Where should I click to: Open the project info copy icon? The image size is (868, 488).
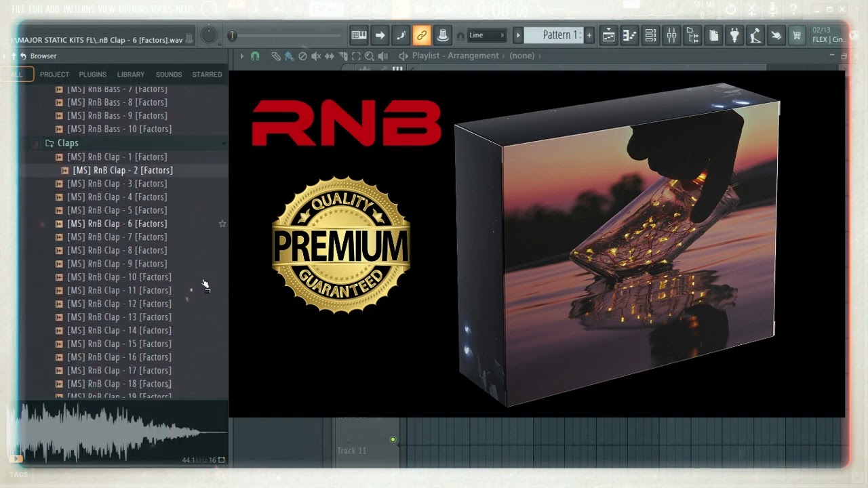tap(713, 35)
